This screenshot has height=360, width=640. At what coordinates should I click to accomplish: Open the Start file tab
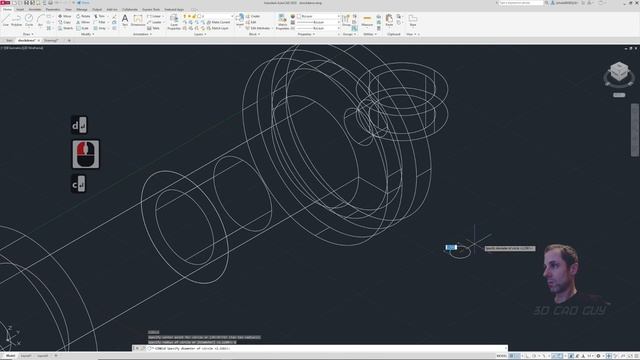coord(9,40)
